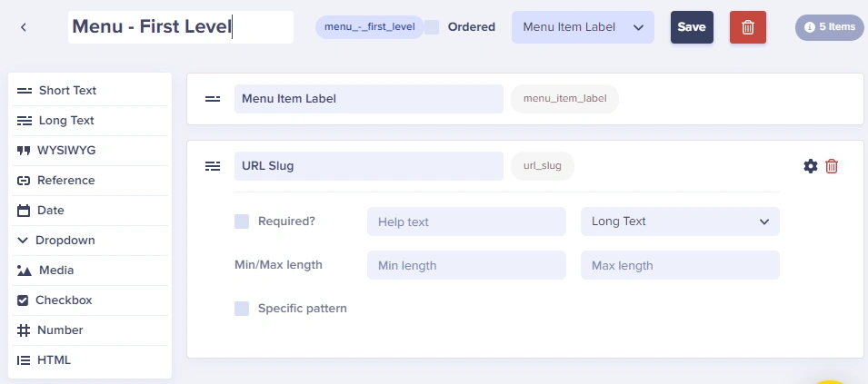This screenshot has width=868, height=384.
Task: Add a Number field type
Action: point(90,330)
